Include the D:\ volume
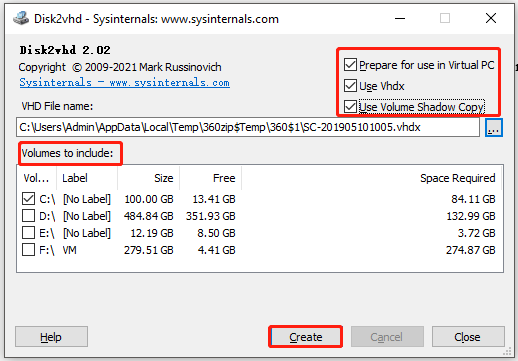This screenshot has height=361, width=518. (28, 216)
